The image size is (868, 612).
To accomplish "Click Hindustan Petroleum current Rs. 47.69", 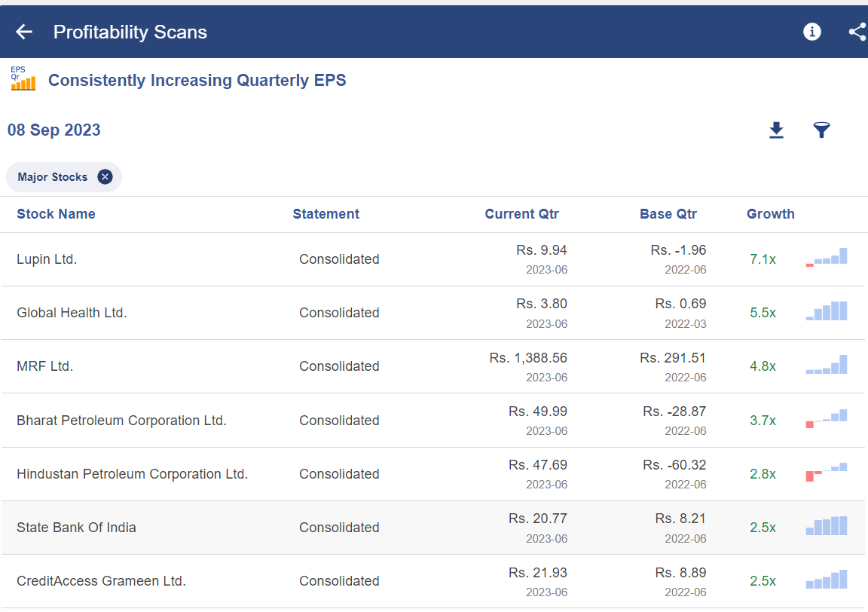I will [x=537, y=465].
